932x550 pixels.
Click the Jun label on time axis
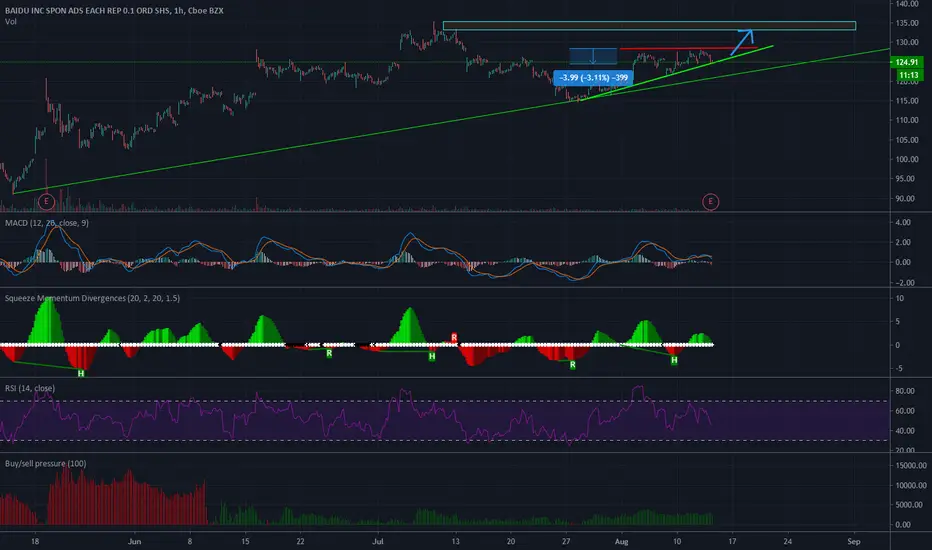click(x=134, y=541)
